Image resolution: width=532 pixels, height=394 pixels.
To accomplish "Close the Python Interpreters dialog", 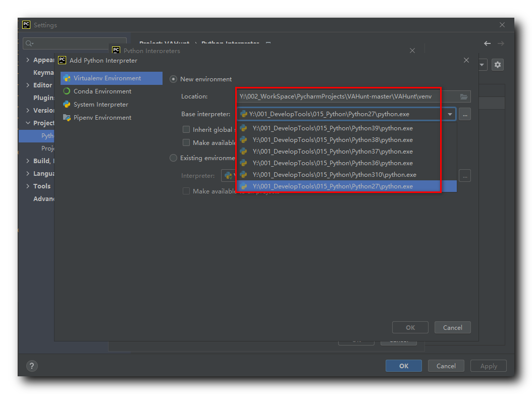I will [x=412, y=51].
